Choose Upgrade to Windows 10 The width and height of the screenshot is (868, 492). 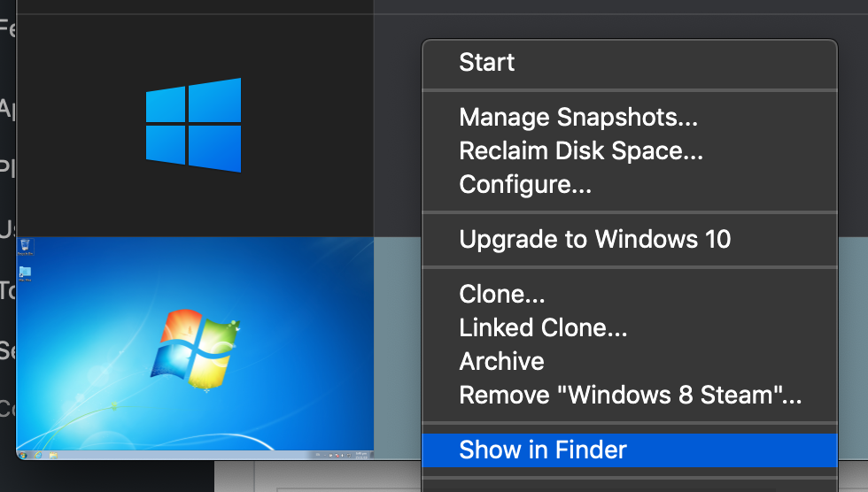coord(595,239)
